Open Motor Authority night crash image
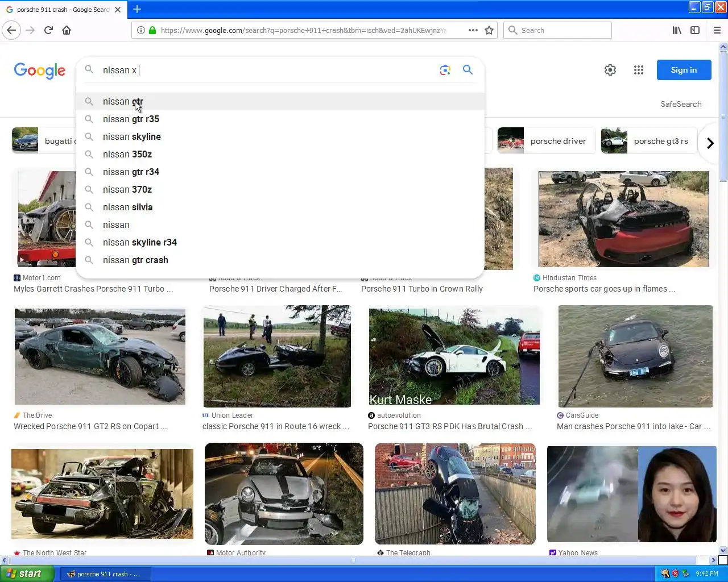The image size is (728, 582). pyautogui.click(x=284, y=494)
